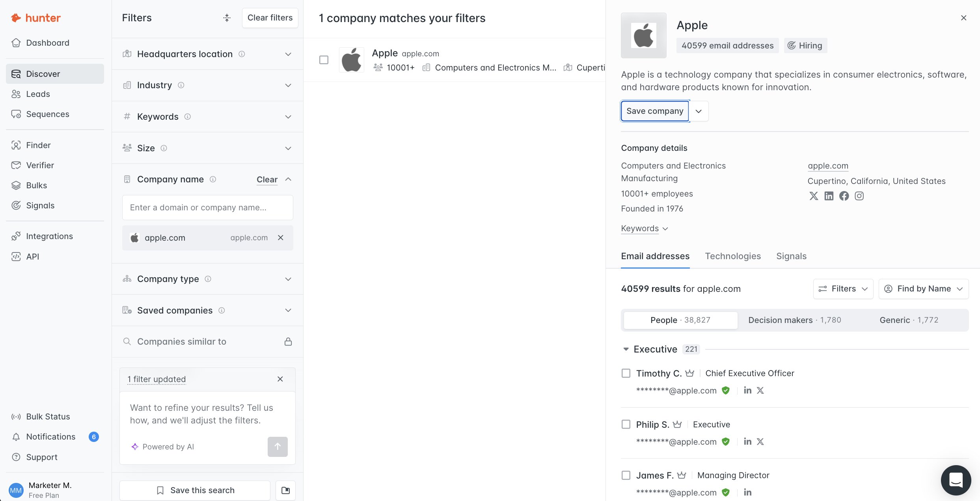Switch to the Email addresses tab

(x=655, y=256)
